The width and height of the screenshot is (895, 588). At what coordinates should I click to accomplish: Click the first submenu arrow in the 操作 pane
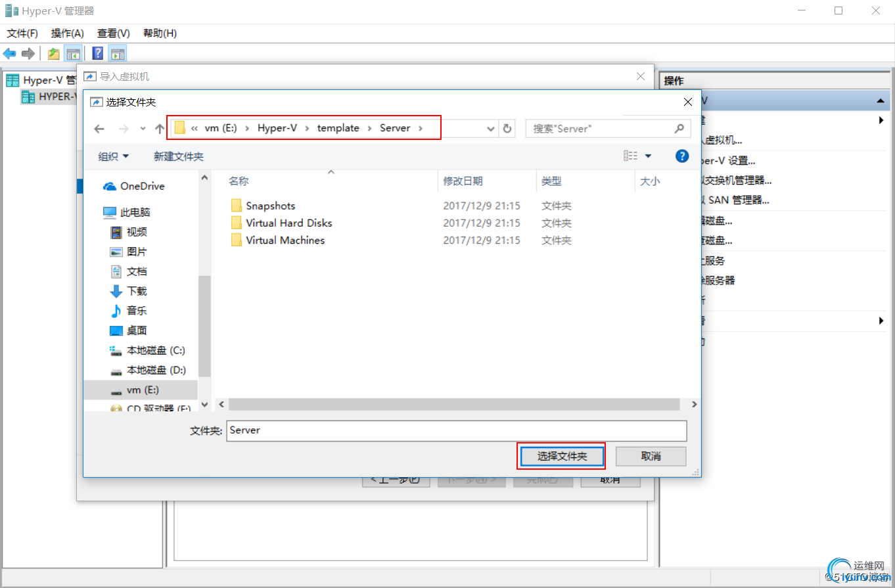click(x=881, y=120)
